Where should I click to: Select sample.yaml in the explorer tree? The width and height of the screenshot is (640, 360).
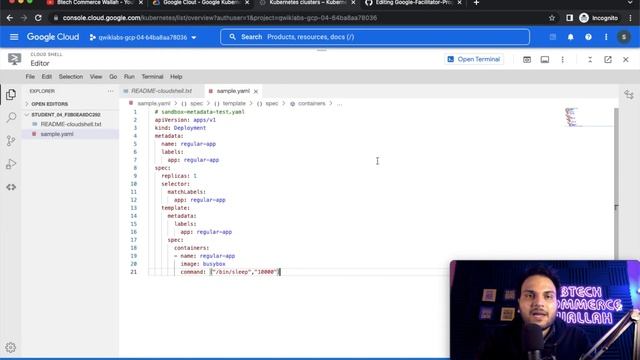pyautogui.click(x=57, y=134)
